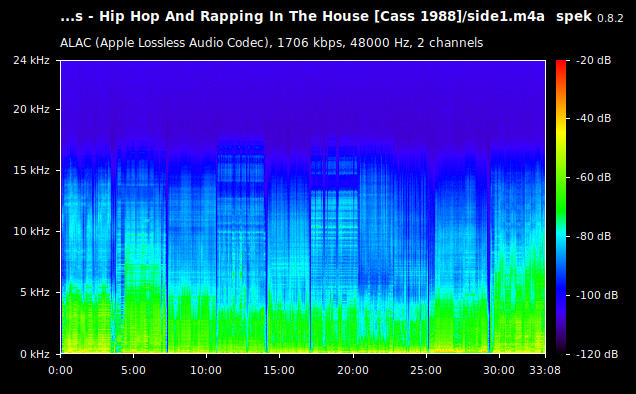This screenshot has height=394, width=636.
Task: Click the 0.8.2 version number
Action: [x=610, y=18]
